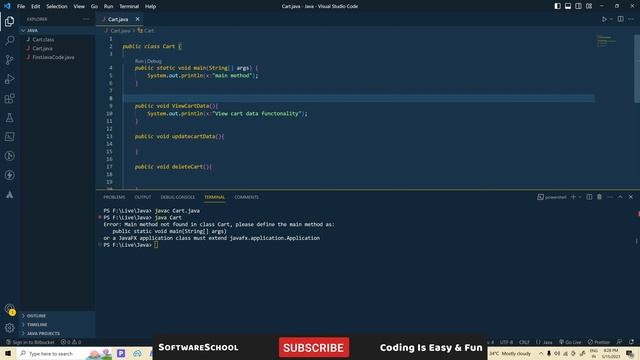
Task: Change CRLF end of line sequence
Action: 524,342
